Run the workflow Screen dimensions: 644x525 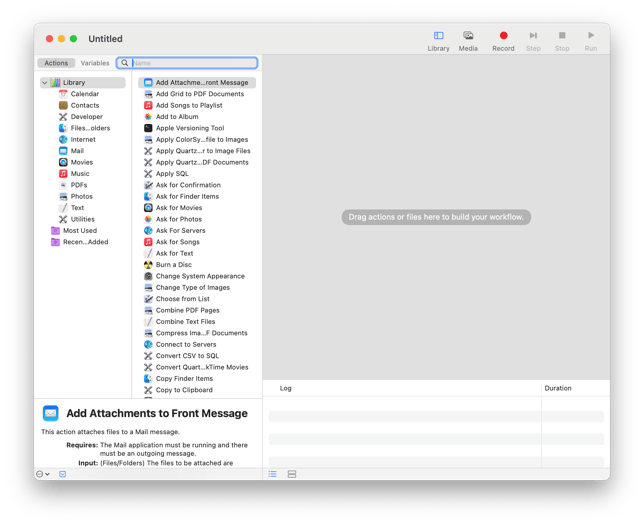click(x=591, y=41)
